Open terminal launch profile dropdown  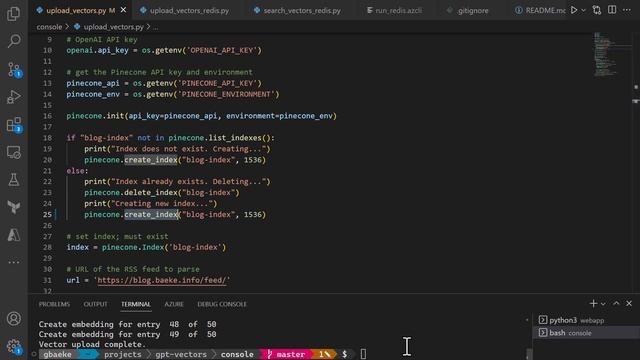603,304
